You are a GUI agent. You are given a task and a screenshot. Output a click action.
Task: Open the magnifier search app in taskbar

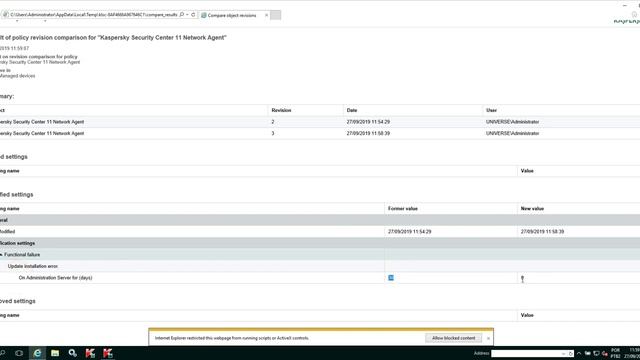point(73,353)
